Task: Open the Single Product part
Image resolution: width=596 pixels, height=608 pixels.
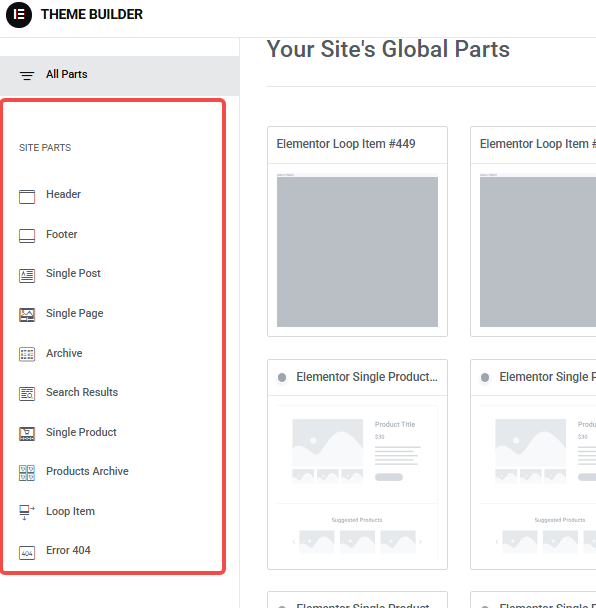Action: [81, 432]
